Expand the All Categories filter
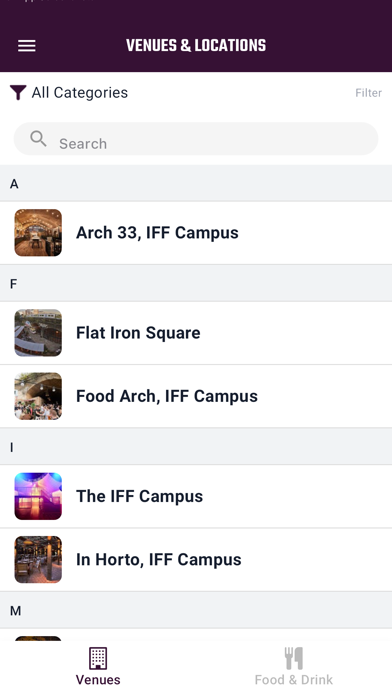Screen dimensions: 392x696 (x=80, y=93)
